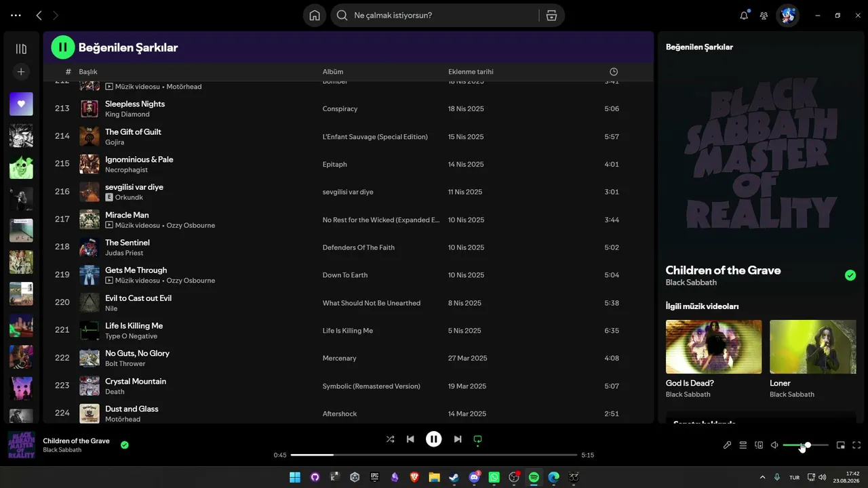Open the notifications bell
Screen dimensions: 868x488
pos(744,15)
